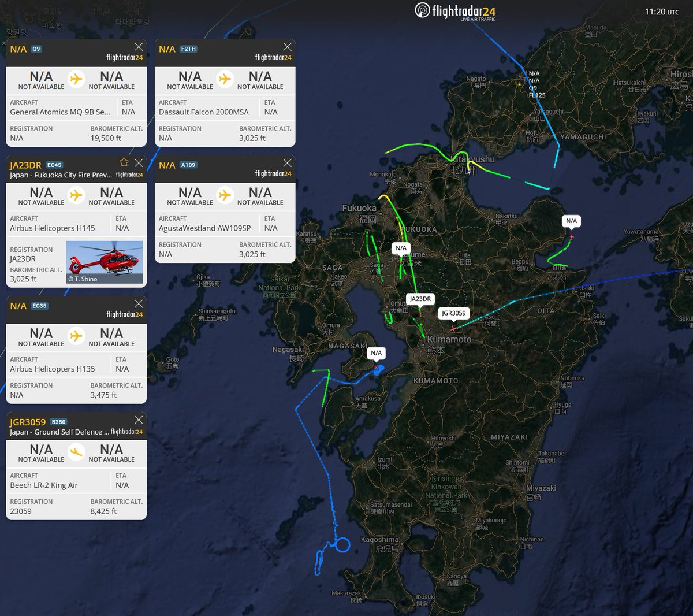Close the AW109SP A109 flight card
Viewport: 693px width, 616px height.
click(x=288, y=163)
